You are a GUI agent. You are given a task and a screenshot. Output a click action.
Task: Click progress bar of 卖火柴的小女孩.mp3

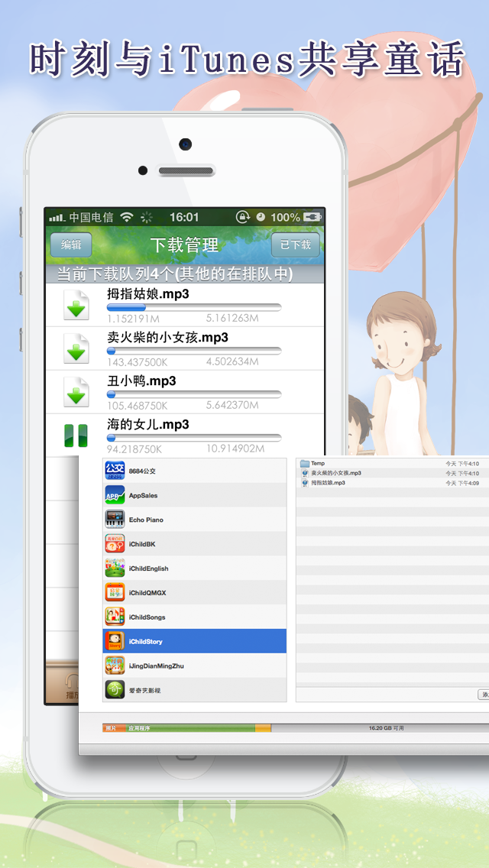[x=194, y=351]
